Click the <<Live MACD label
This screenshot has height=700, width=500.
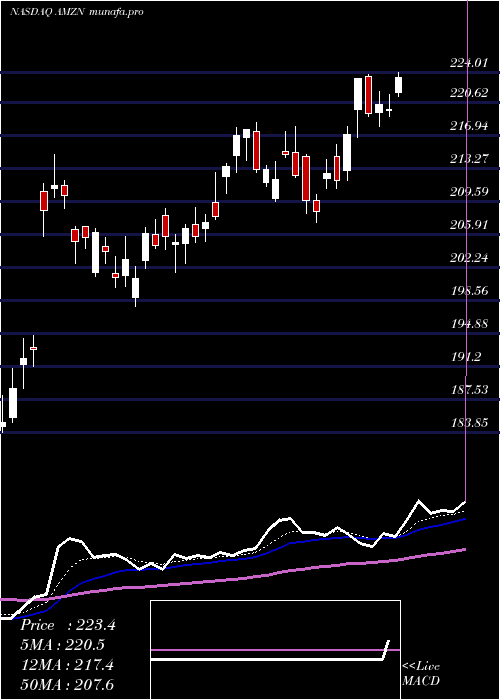(421, 674)
